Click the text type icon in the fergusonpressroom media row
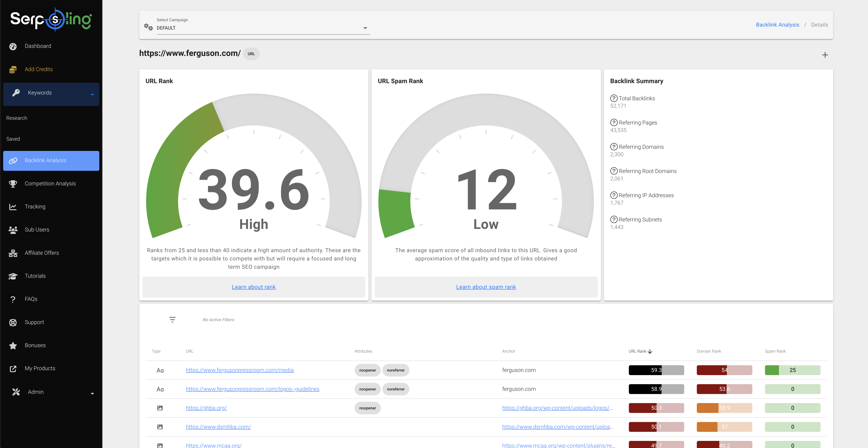 point(160,371)
